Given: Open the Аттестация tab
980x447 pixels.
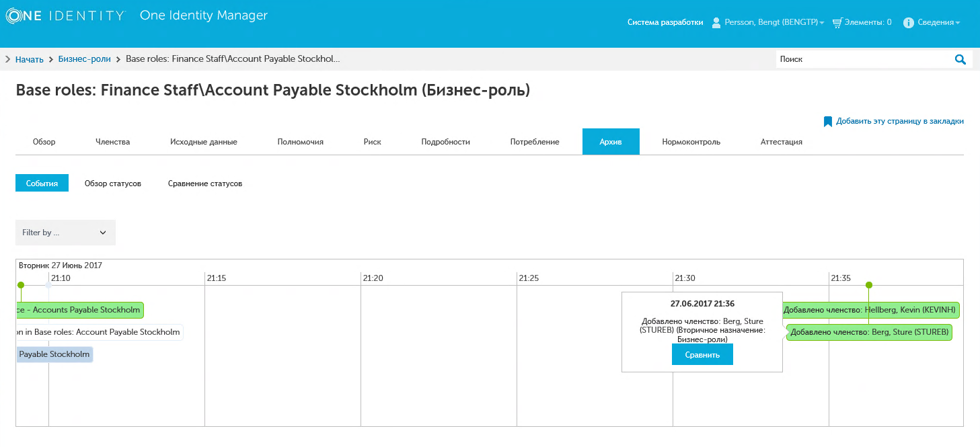Looking at the screenshot, I should click(781, 142).
